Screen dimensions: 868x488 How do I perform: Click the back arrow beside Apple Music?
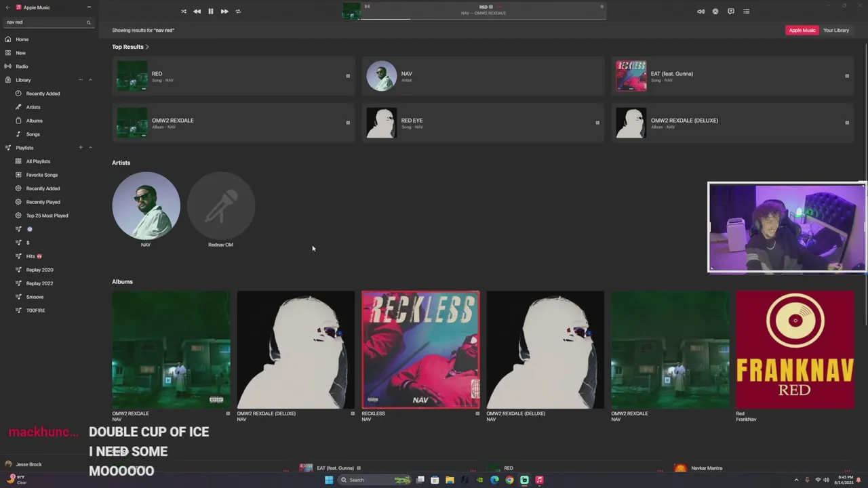coord(8,7)
